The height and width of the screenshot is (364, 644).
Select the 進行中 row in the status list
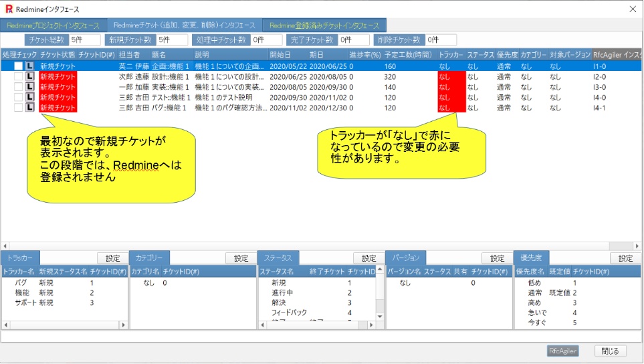317,292
